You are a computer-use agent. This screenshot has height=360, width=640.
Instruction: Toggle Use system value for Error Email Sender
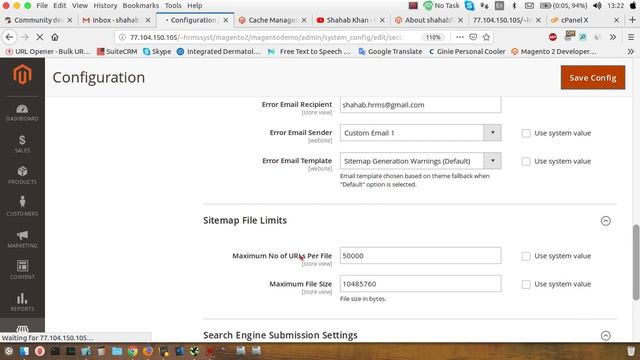pyautogui.click(x=526, y=133)
